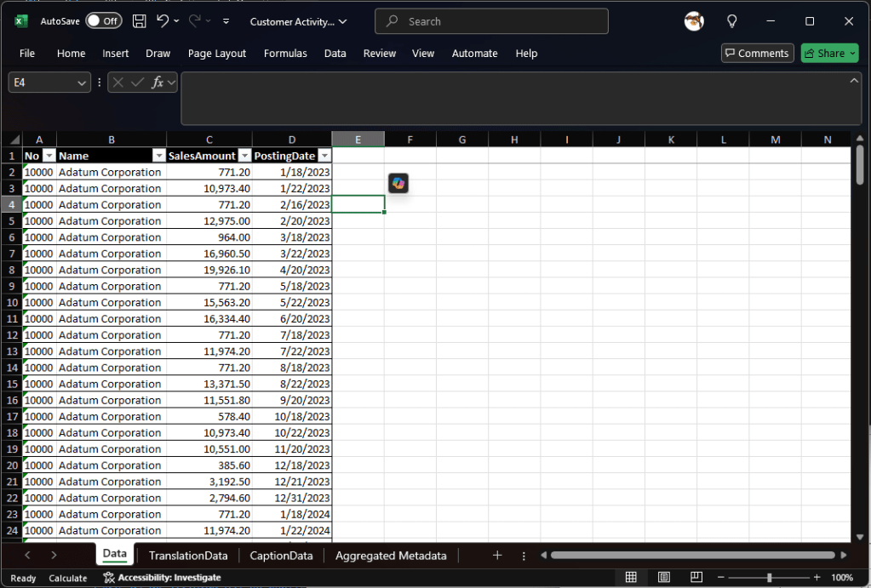Image resolution: width=871 pixels, height=588 pixels.
Task: Open the Formulas ribbon tab
Action: pos(285,53)
